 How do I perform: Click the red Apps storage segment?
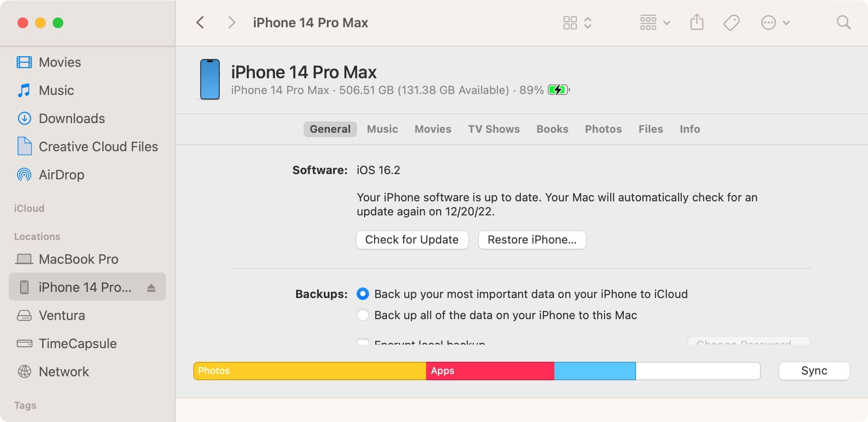(490, 371)
